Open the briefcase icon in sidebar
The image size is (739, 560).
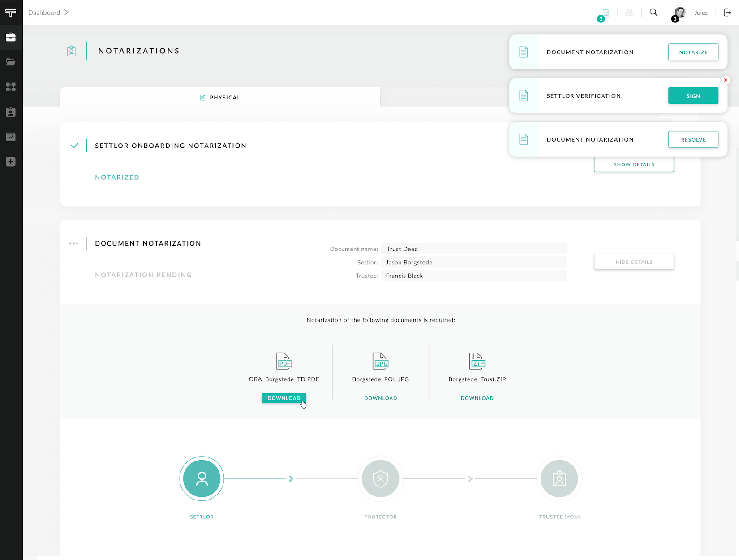click(11, 37)
